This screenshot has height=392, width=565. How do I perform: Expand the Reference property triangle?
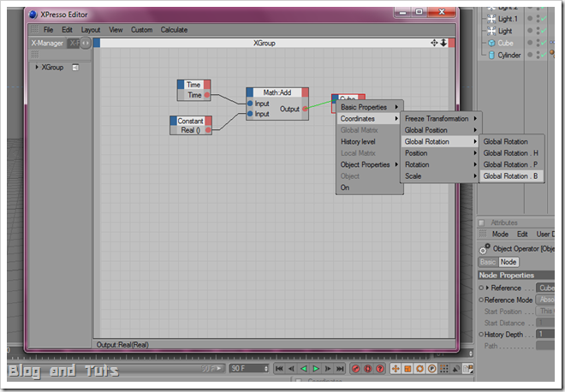pos(487,288)
